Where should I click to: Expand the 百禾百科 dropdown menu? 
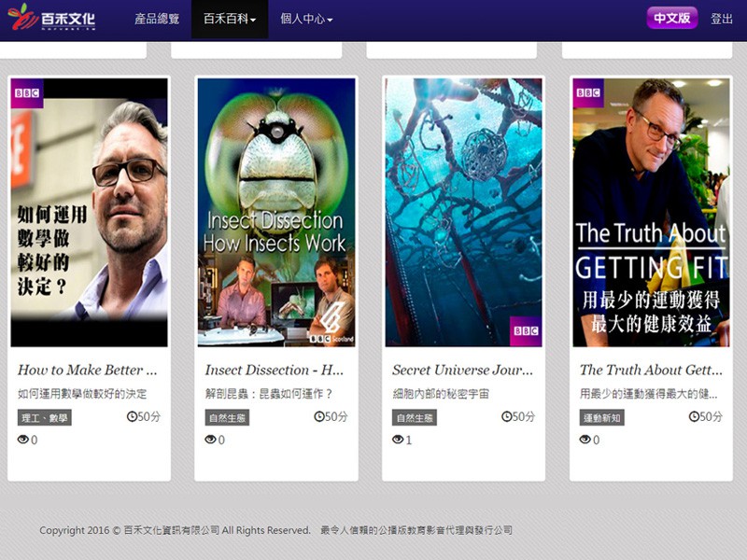[x=230, y=19]
